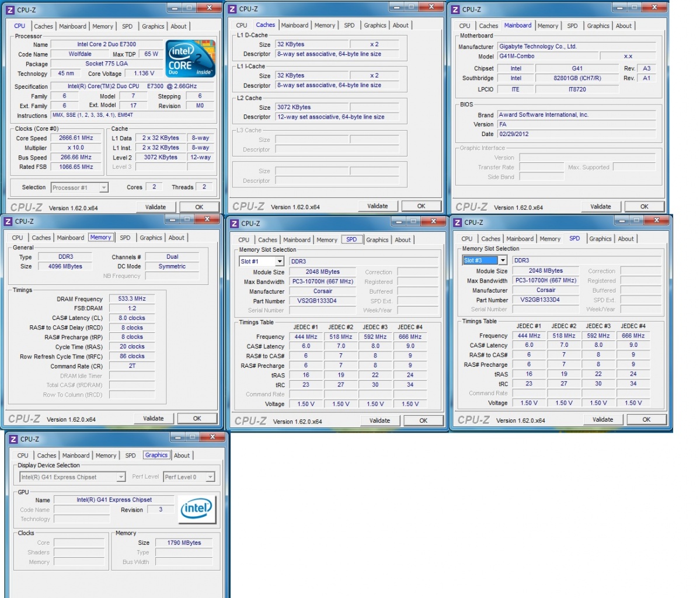Click the core speed value "2666.61 MHz"
The height and width of the screenshot is (598, 700).
click(x=76, y=138)
